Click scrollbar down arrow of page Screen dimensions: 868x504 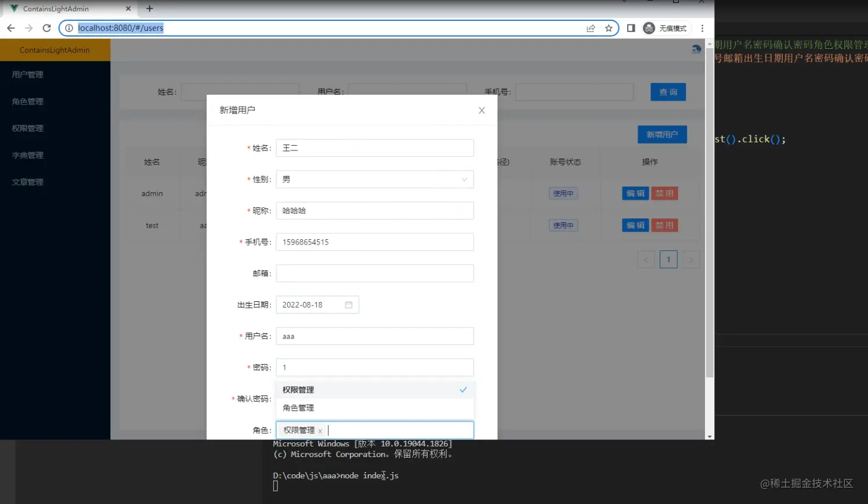point(709,436)
